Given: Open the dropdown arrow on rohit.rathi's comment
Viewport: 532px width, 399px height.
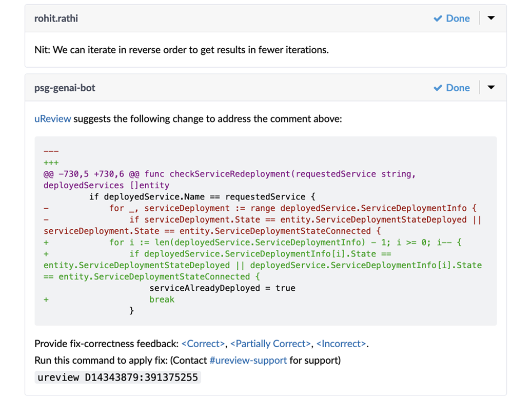Looking at the screenshot, I should click(x=491, y=18).
